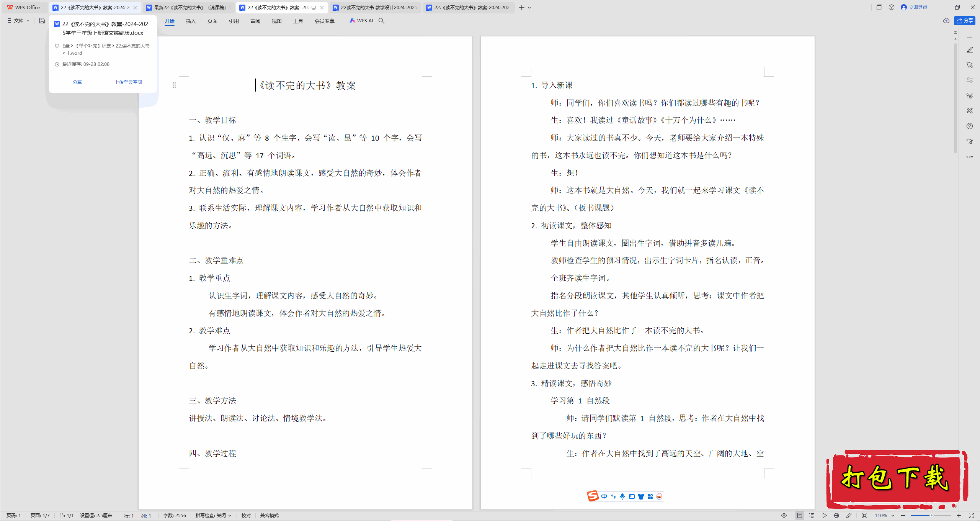Click fit-page zoom icon in status bar
Viewport: 980px width, 521px height.
[x=864, y=516]
